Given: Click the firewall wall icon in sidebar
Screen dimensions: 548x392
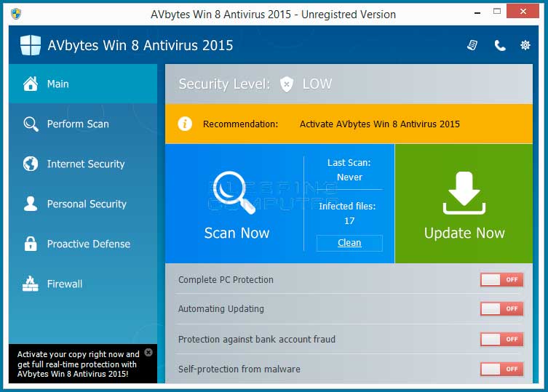Looking at the screenshot, I should point(31,284).
